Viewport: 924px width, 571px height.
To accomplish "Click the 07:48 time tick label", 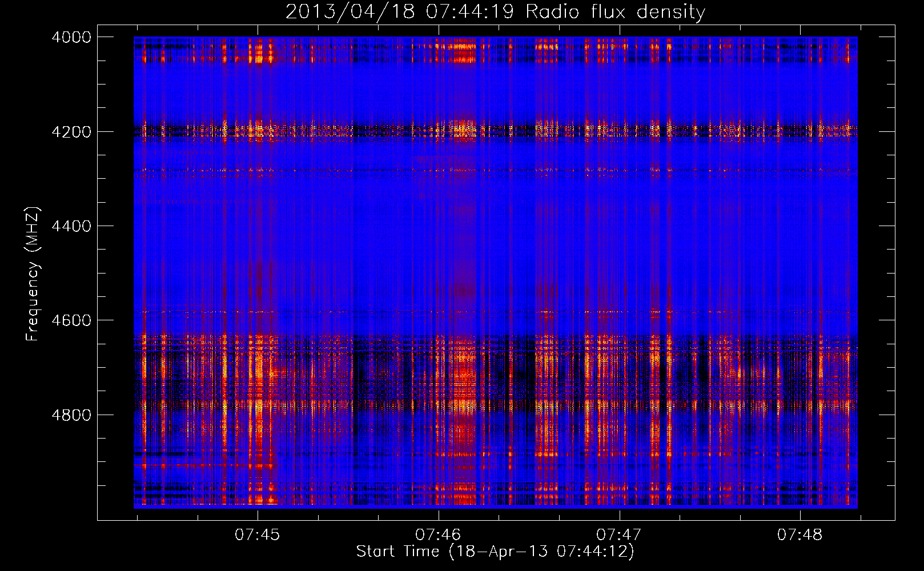I will [800, 534].
